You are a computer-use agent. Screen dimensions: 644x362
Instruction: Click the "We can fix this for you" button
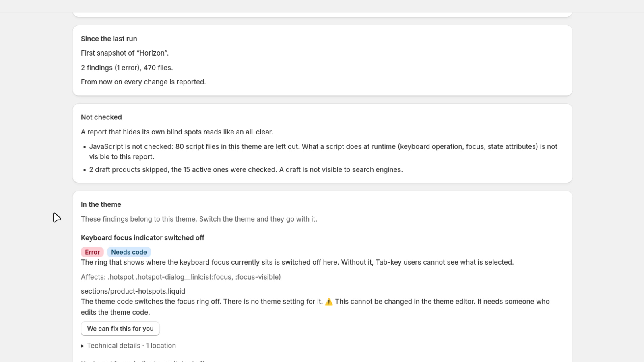point(120,329)
